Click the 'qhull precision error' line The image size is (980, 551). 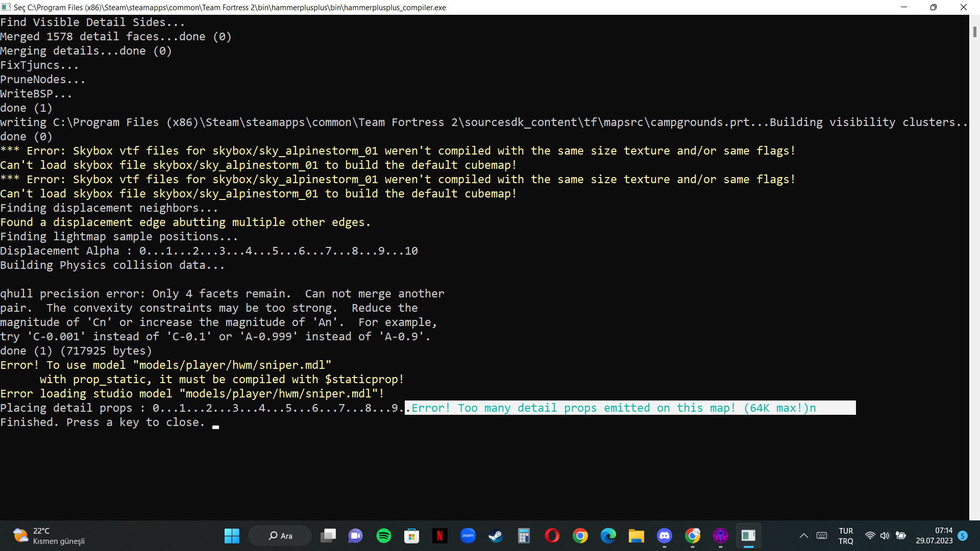[x=222, y=294]
